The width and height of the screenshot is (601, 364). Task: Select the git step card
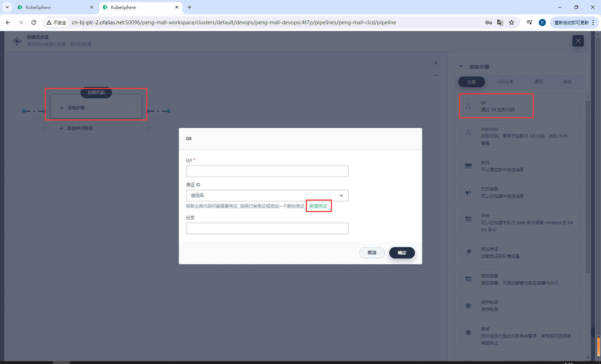[516, 106]
